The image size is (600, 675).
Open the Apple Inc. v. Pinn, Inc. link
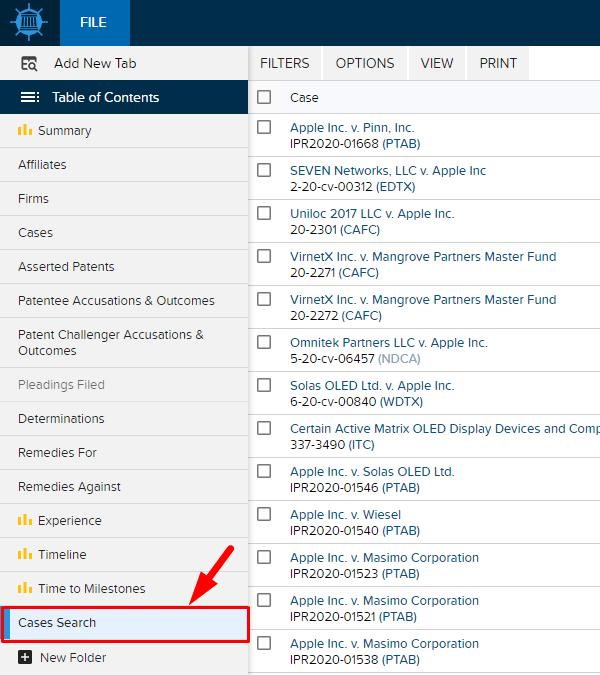click(352, 127)
